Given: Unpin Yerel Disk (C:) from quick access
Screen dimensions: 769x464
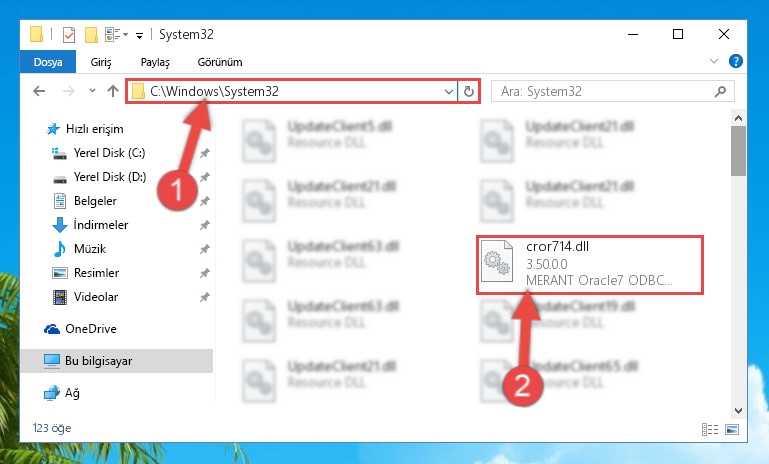Looking at the screenshot, I should (205, 153).
